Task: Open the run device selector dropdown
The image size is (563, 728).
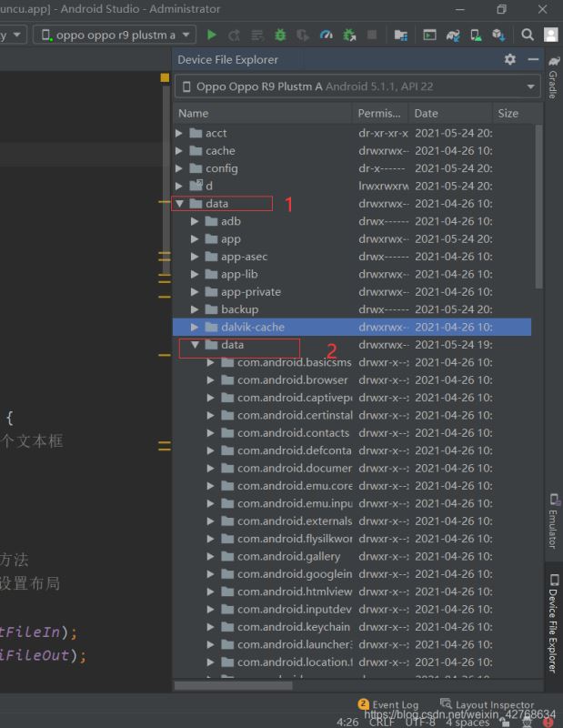Action: point(116,35)
